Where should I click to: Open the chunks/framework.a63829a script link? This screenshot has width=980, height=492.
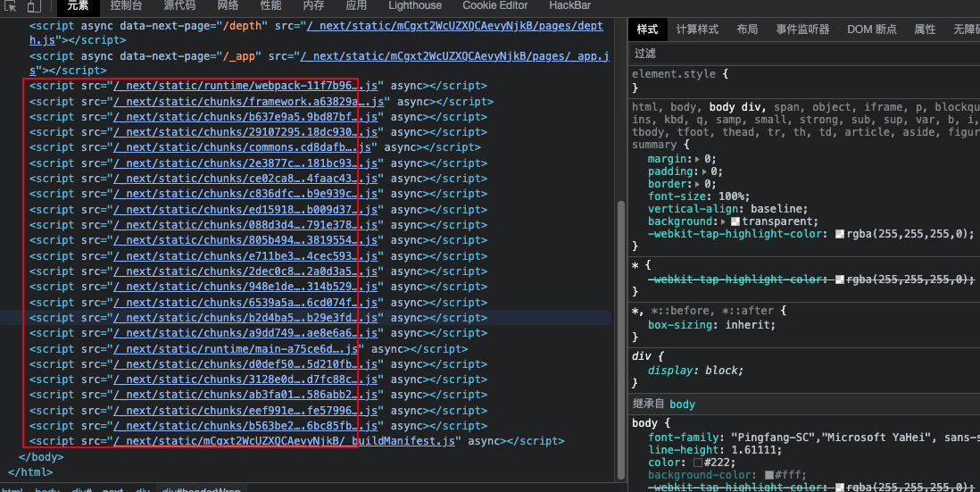click(248, 101)
